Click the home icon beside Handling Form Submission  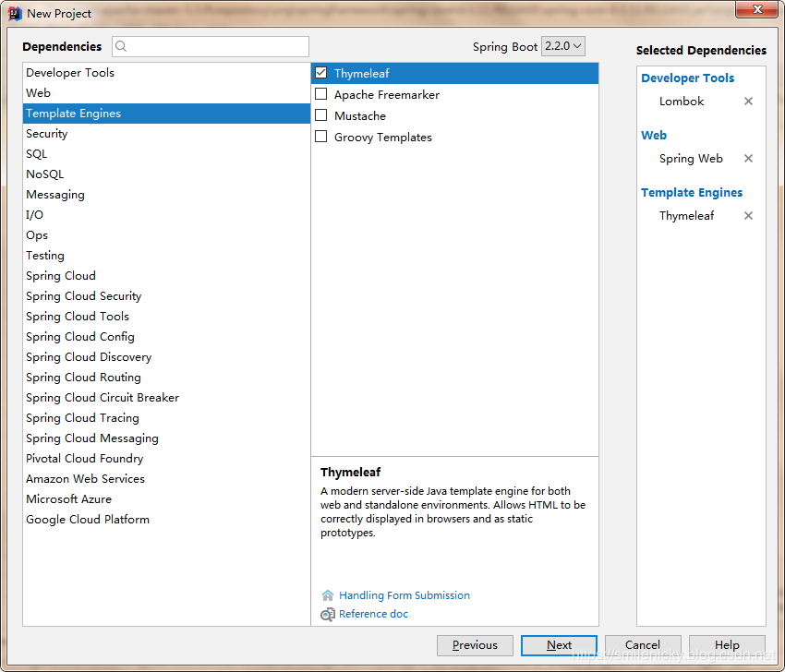click(328, 595)
